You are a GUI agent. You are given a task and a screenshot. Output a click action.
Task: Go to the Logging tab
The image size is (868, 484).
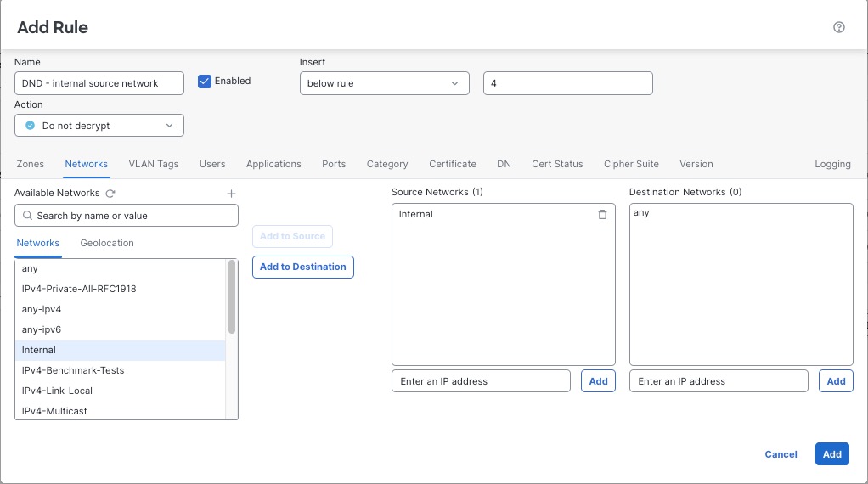tap(832, 164)
